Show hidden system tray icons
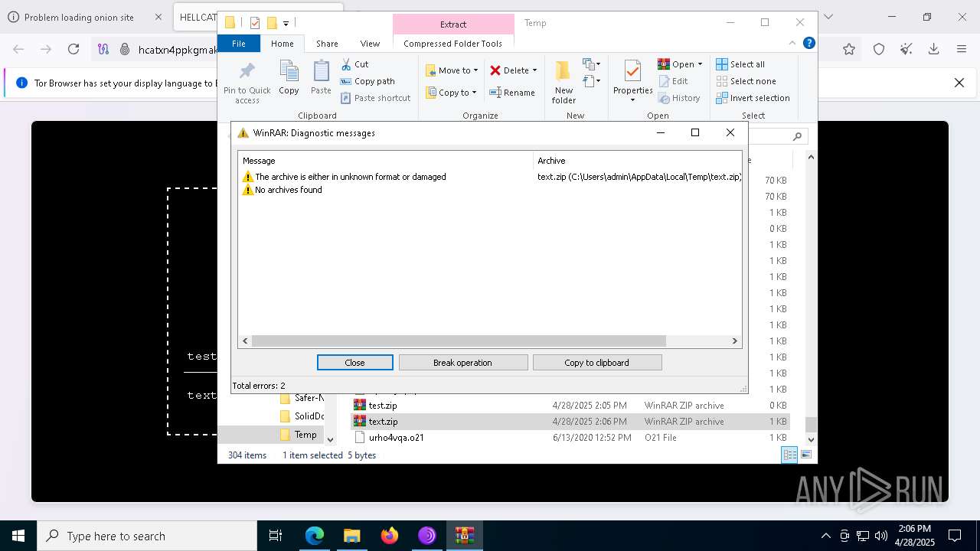Screen dimensions: 980x551 pos(825,536)
